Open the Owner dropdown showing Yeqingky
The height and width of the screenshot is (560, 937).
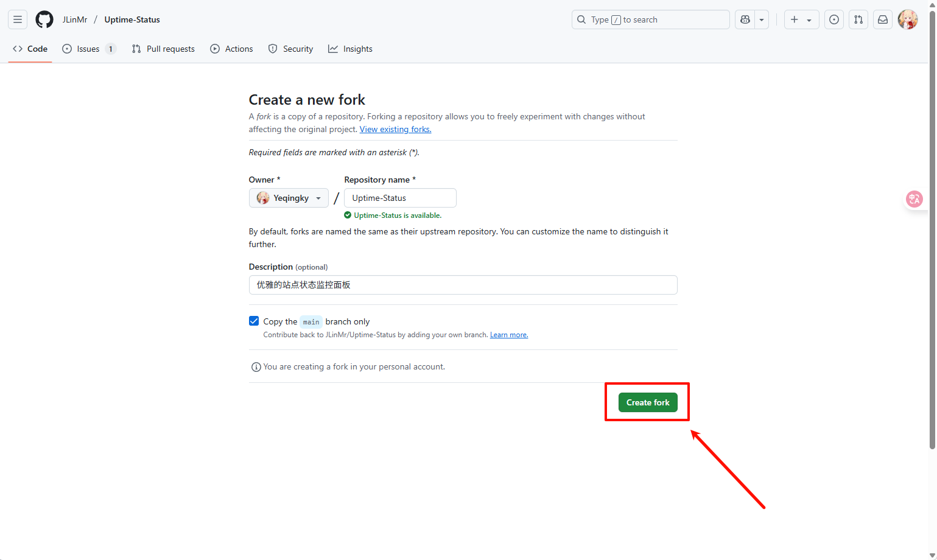coord(289,198)
